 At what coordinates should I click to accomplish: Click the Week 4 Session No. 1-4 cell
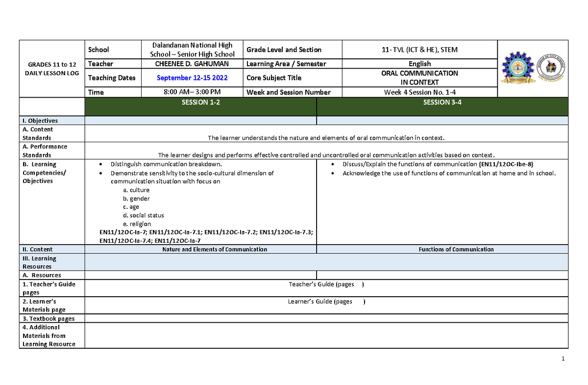click(x=419, y=92)
